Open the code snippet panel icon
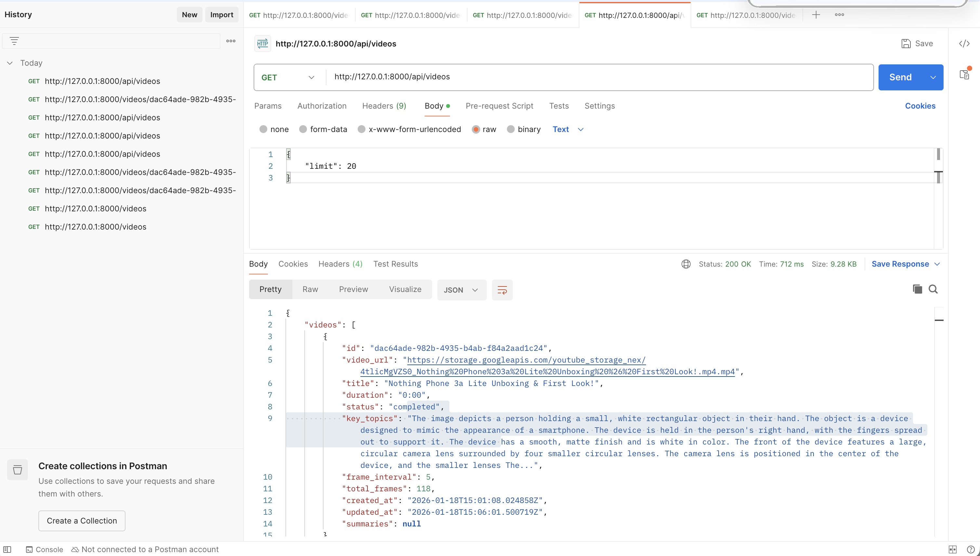 tap(964, 44)
